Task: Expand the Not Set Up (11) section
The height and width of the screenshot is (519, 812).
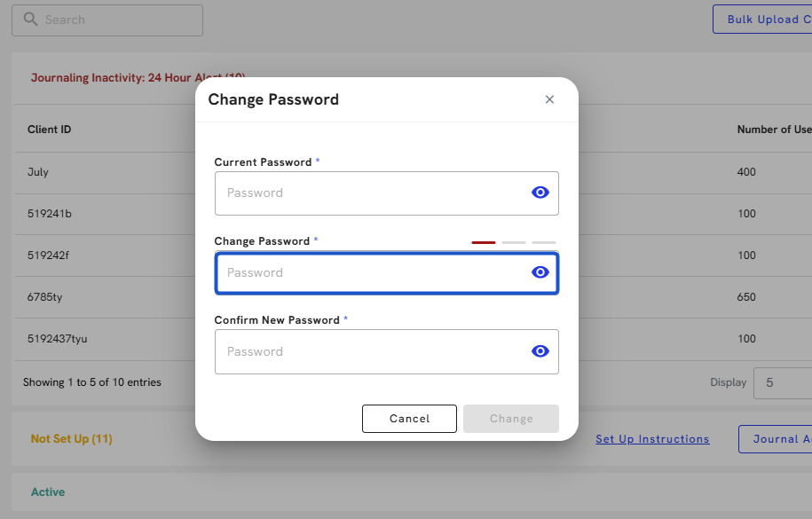Action: pos(71,439)
